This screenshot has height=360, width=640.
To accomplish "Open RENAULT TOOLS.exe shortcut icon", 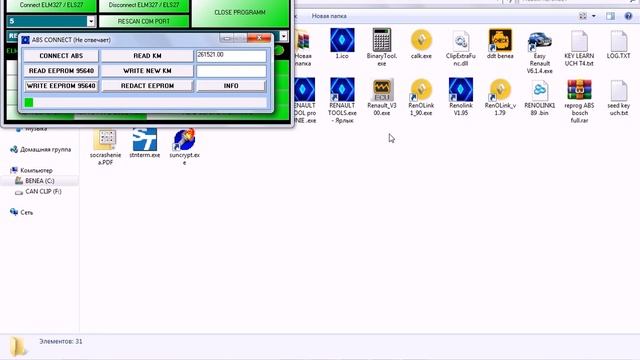I will pyautogui.click(x=342, y=90).
